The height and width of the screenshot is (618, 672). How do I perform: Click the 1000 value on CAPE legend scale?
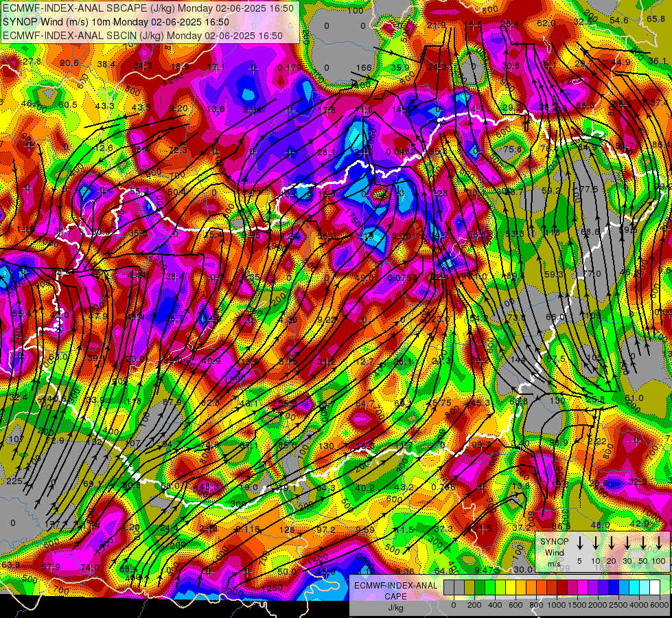coord(557,605)
